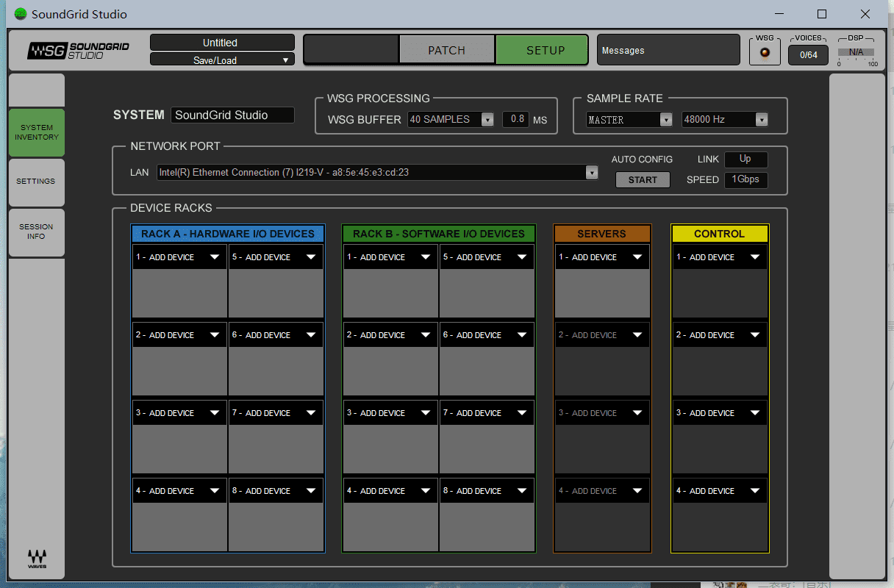Image resolution: width=894 pixels, height=588 pixels.
Task: Start Auto Config with the START button
Action: click(643, 180)
